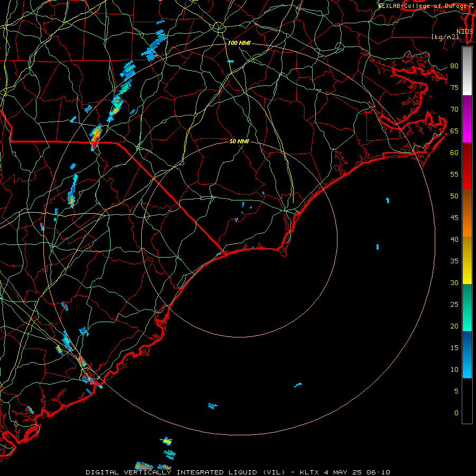Pick the red band of color bar

pyautogui.click(x=467, y=166)
